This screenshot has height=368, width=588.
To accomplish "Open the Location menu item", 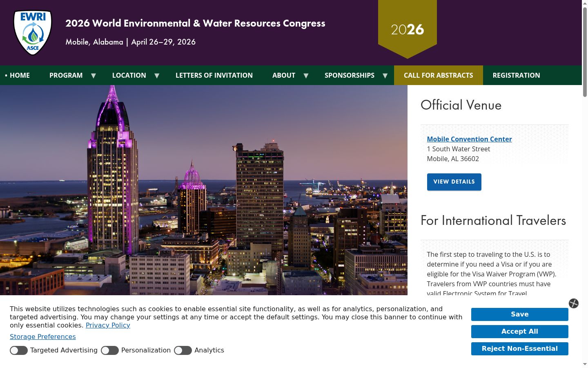I will 129,75.
